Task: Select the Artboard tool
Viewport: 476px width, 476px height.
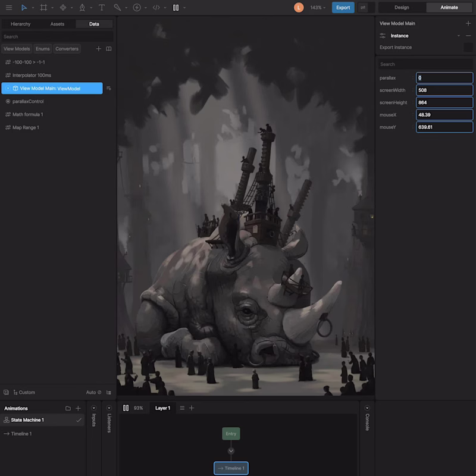Action: click(x=43, y=8)
